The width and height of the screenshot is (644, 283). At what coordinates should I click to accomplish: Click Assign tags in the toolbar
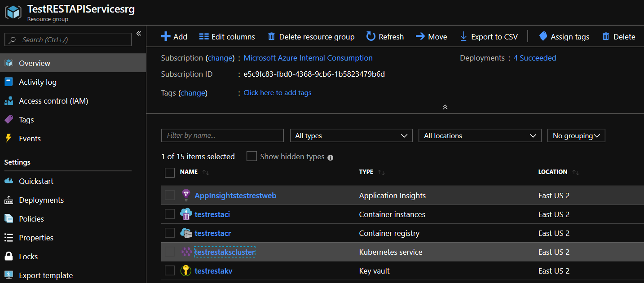pos(564,37)
